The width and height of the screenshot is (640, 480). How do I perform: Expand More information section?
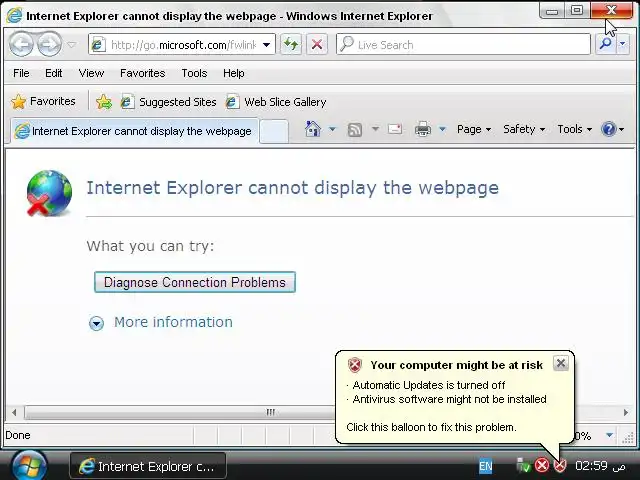click(96, 323)
